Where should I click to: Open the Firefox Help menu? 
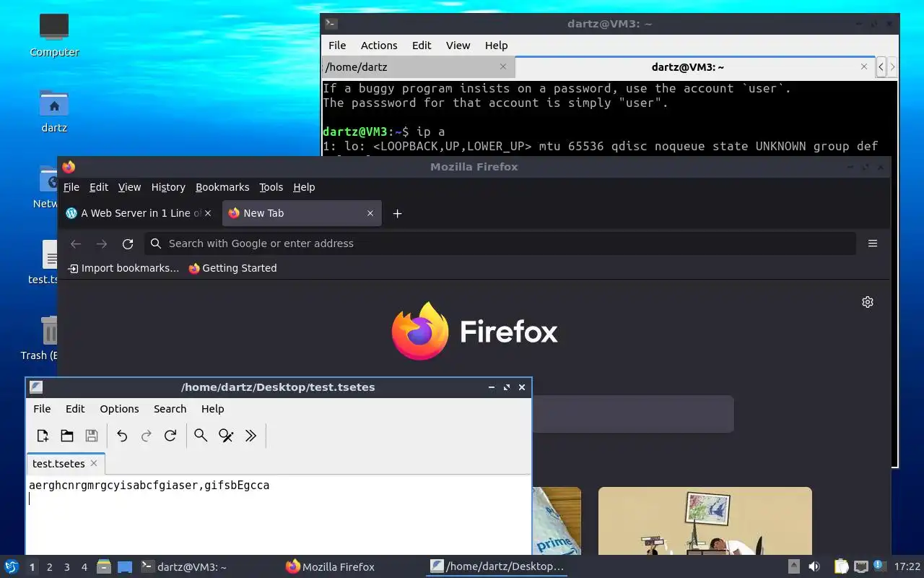pos(304,187)
